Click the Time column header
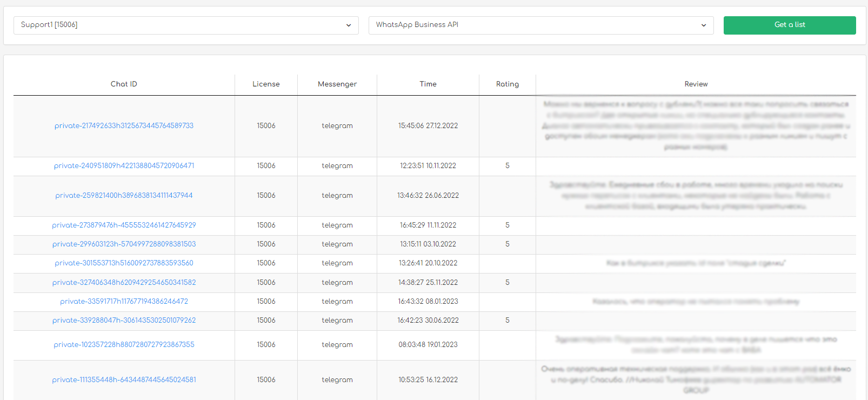 428,84
